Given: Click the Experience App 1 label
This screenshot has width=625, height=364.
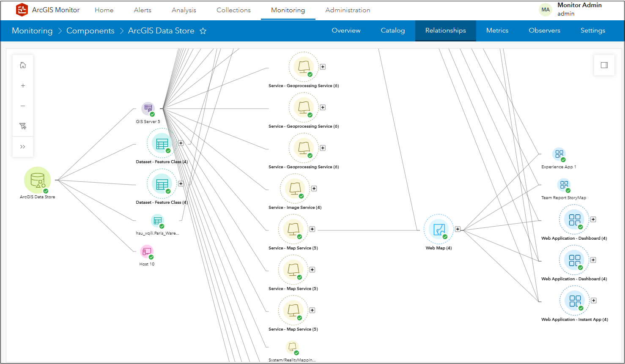Looking at the screenshot, I should pos(559,167).
